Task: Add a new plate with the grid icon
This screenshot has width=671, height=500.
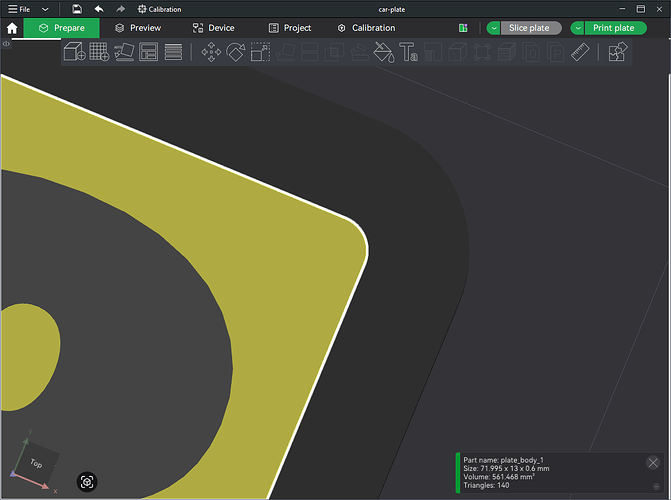Action: [99, 52]
